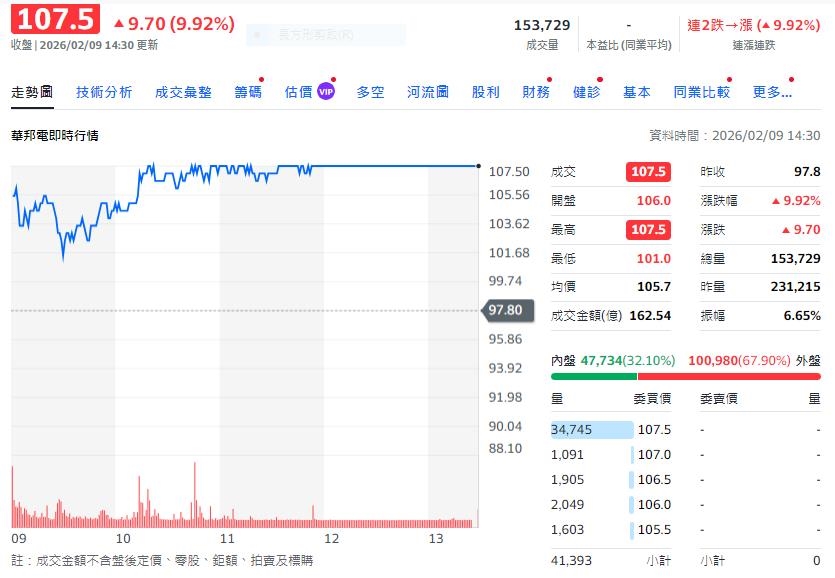Click the 107.5 bid price row

point(654,430)
